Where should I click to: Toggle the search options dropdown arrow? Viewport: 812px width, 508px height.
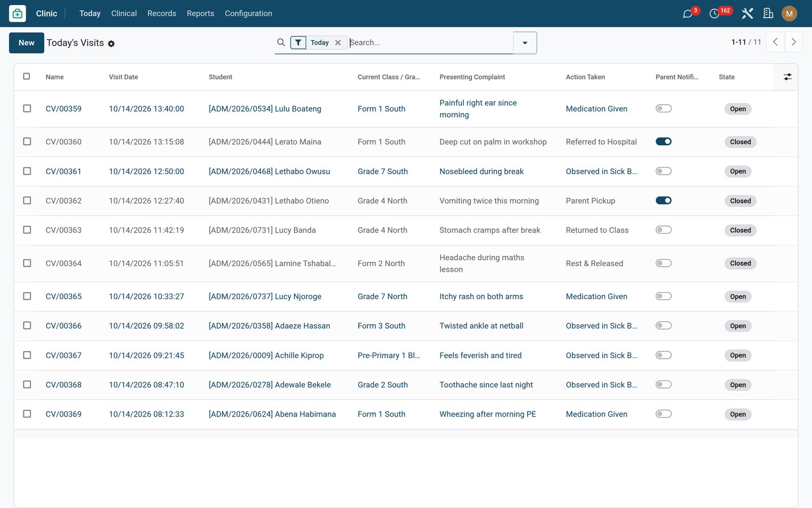click(x=525, y=43)
